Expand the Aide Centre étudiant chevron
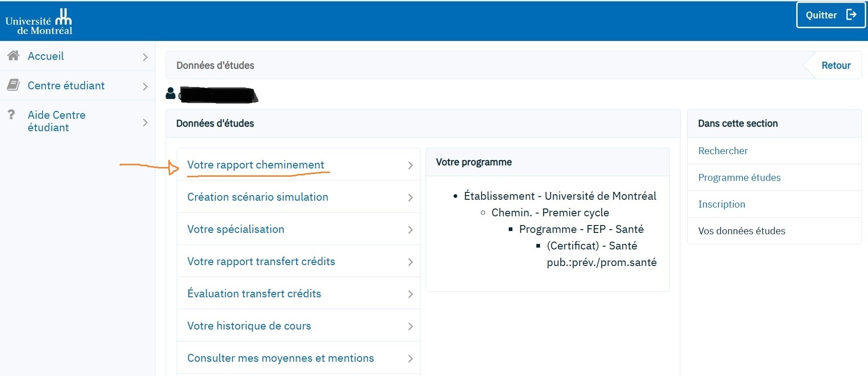 [145, 122]
